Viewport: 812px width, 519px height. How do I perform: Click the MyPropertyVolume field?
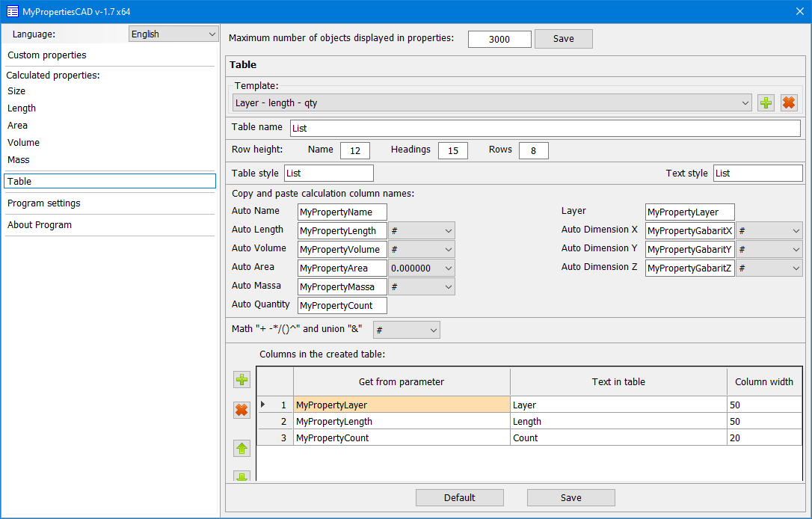pos(342,250)
